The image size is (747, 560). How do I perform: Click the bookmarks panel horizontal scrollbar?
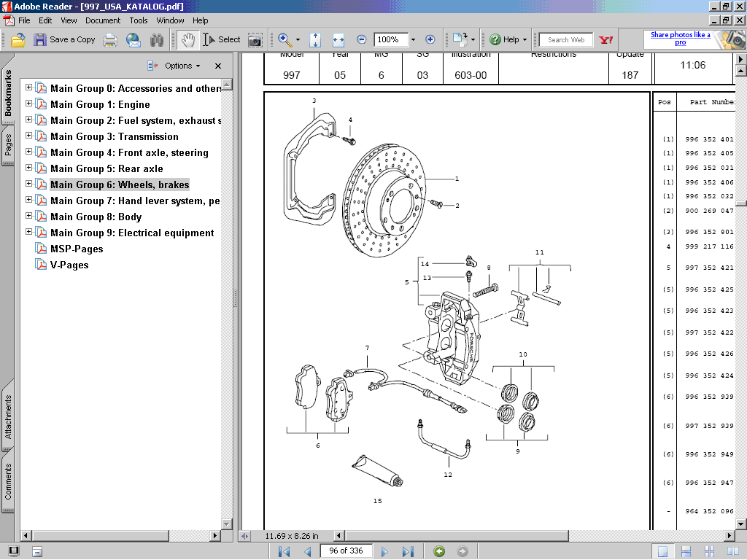click(x=101, y=536)
